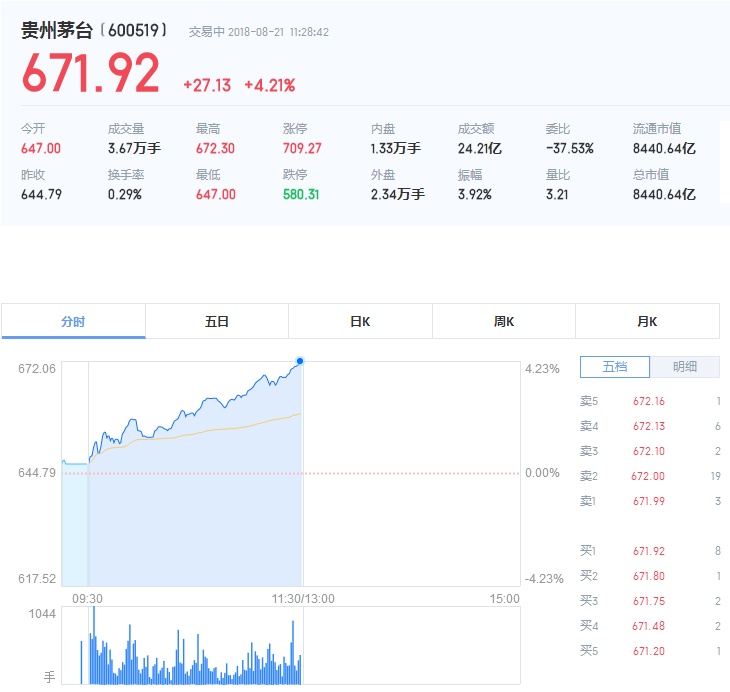Click the 买5 bid price 671.20
The width and height of the screenshot is (730, 692).
649,651
